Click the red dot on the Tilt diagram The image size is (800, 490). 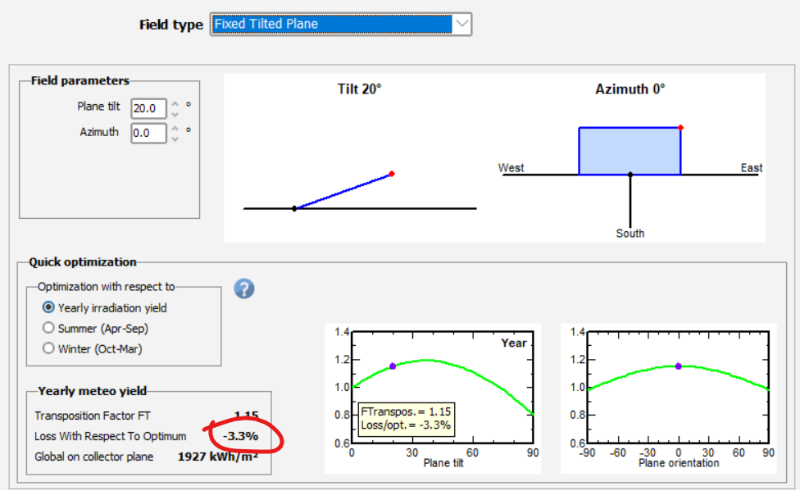point(392,174)
